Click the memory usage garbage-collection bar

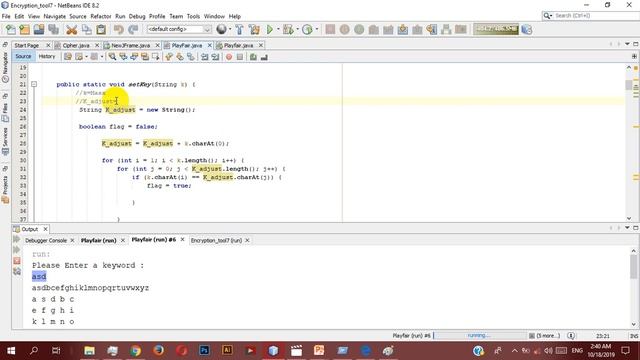[x=496, y=29]
